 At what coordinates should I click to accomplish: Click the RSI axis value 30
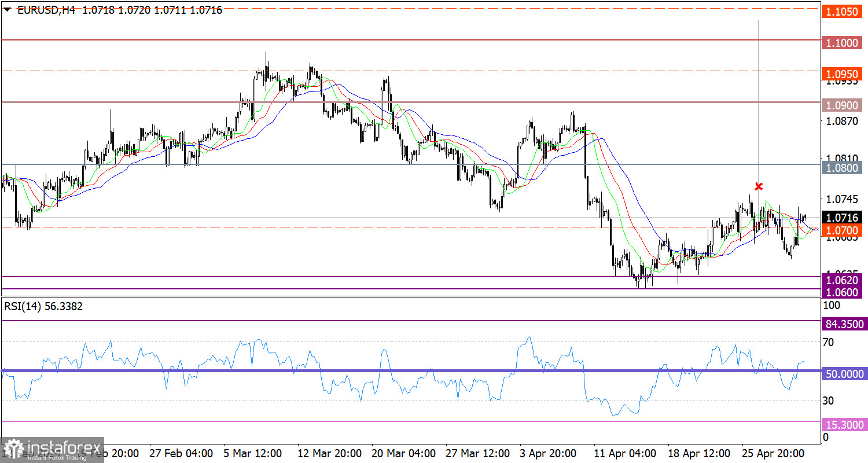pyautogui.click(x=829, y=400)
